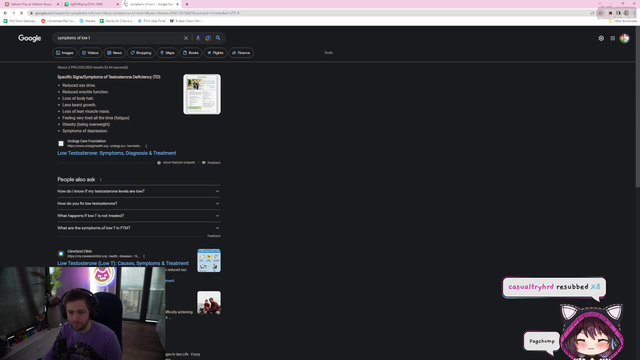Open the Google apps grid
Viewport: 640px width, 360px height.
coord(613,38)
